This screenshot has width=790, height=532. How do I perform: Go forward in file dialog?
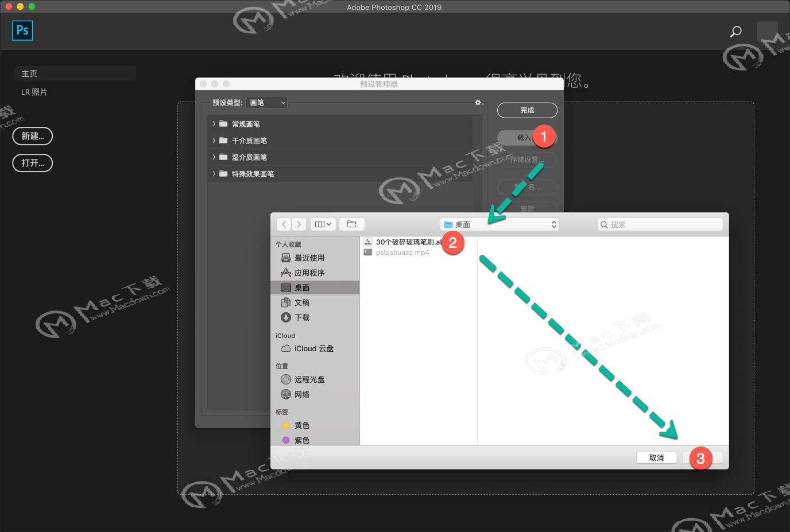[x=299, y=224]
